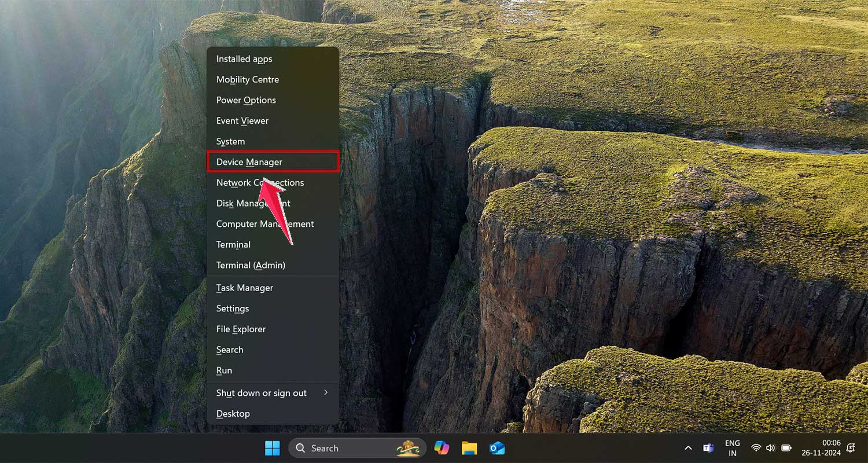Switch input language via ENG IN indicator
The width and height of the screenshot is (868, 463).
click(x=732, y=448)
